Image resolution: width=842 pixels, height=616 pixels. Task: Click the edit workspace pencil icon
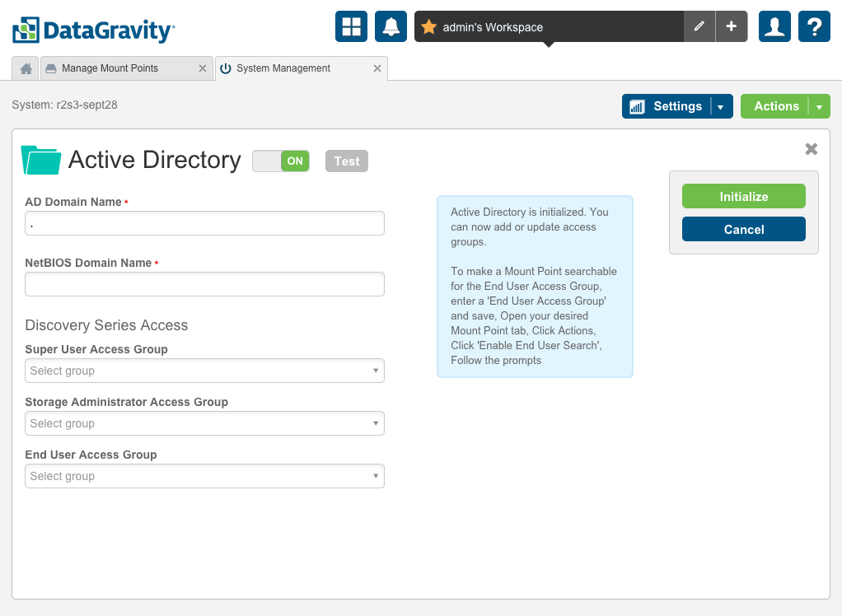click(x=698, y=26)
